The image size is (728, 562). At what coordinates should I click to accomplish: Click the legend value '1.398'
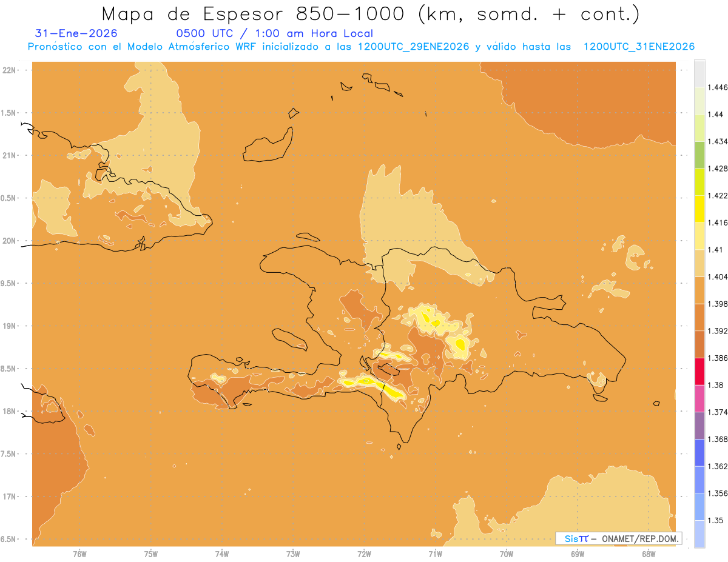click(x=718, y=304)
